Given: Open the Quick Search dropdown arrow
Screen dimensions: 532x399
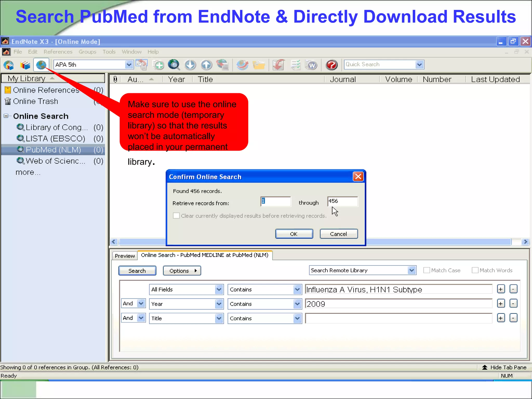Looking at the screenshot, I should pos(419,64).
